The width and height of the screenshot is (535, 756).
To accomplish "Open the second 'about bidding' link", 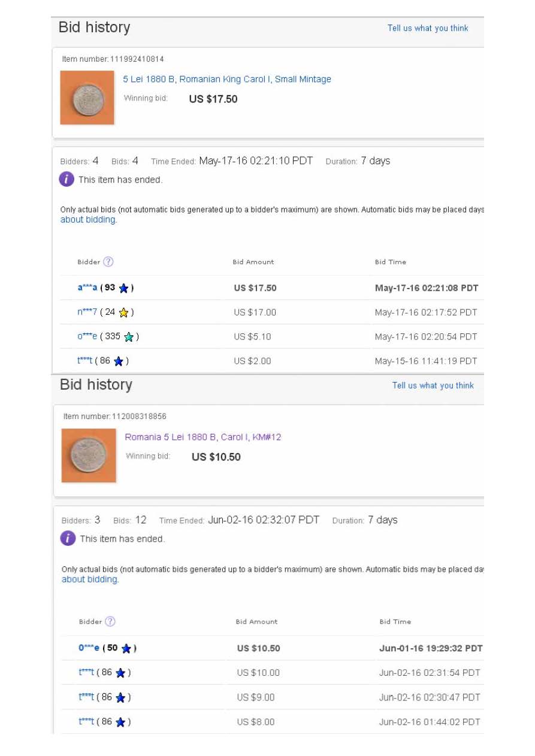I will click(x=89, y=579).
